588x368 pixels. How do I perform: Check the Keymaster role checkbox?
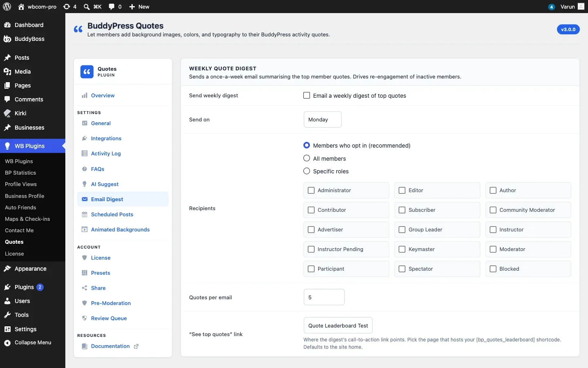pyautogui.click(x=402, y=249)
